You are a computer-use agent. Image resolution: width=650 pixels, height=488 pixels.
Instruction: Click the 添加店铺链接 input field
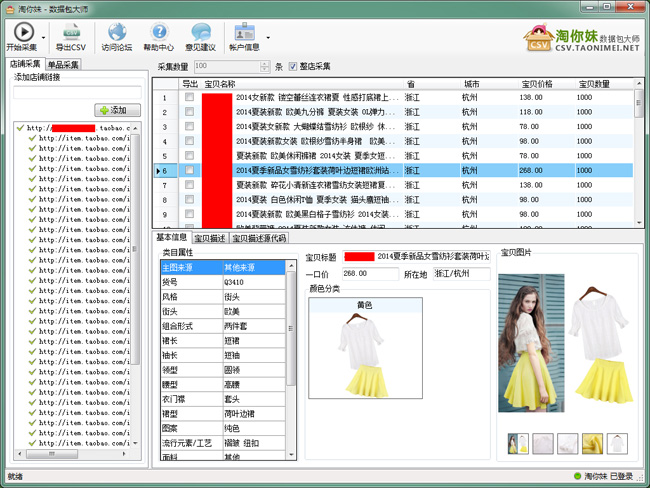click(76, 93)
